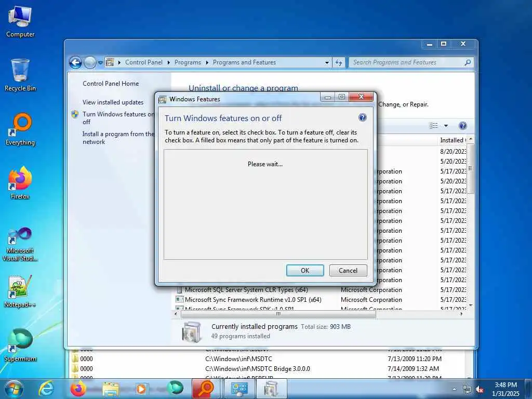Click the Windows Start button
The width and height of the screenshot is (532, 399).
[14, 389]
